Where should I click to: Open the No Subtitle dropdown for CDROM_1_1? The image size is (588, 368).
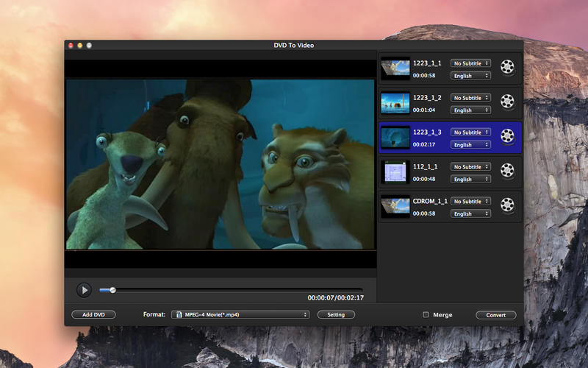click(471, 201)
